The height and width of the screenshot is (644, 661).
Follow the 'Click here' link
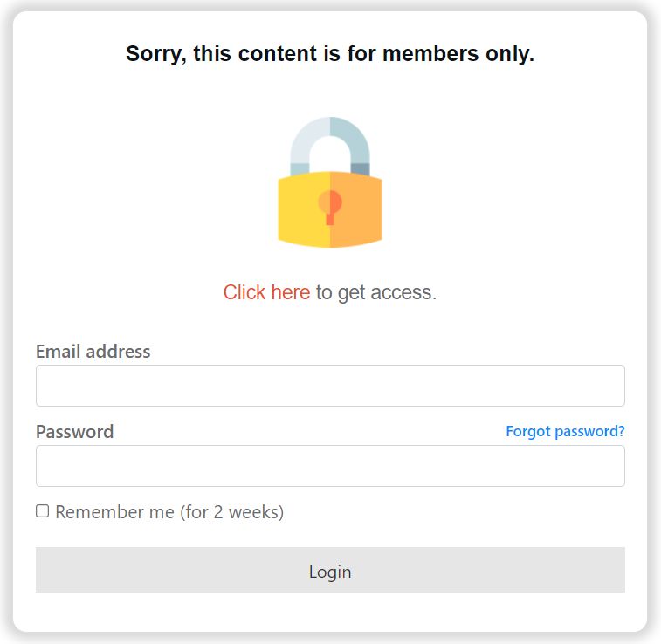point(266,292)
